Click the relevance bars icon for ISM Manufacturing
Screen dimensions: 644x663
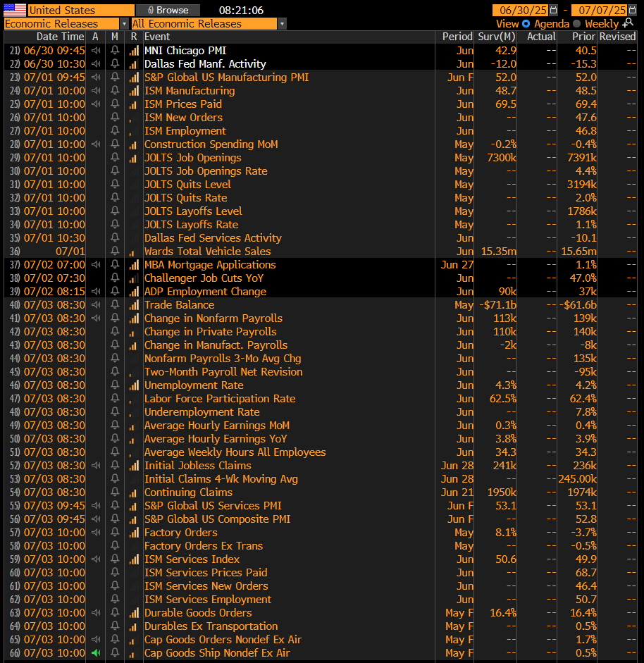134,90
